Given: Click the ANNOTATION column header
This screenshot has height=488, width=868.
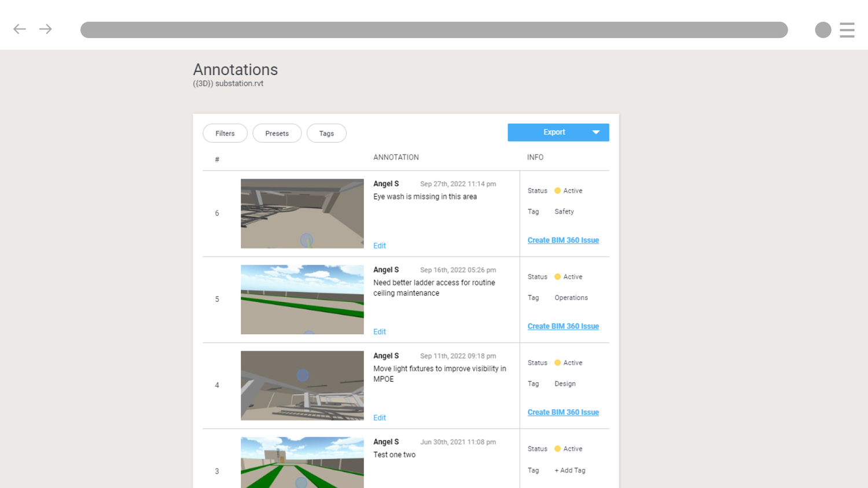Looking at the screenshot, I should [396, 157].
